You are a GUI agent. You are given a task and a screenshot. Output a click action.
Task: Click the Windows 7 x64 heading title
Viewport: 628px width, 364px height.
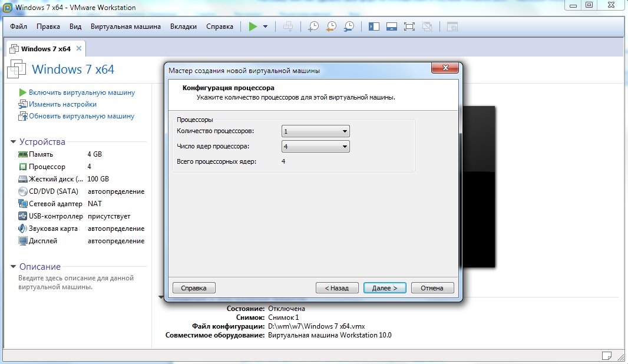[x=73, y=70]
